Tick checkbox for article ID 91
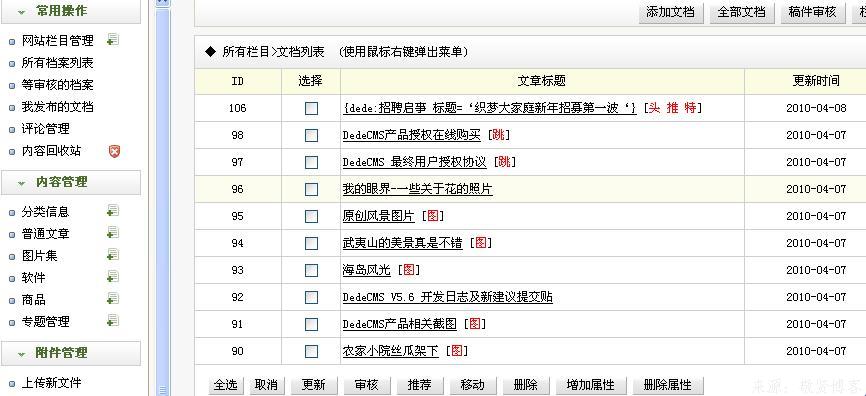 [311, 324]
